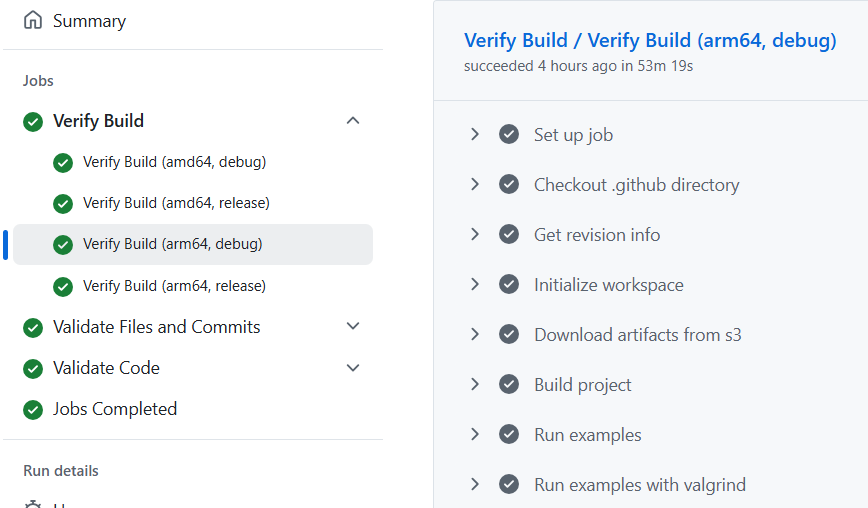The image size is (868, 508).
Task: Click status check icon for Run examples step
Action: [509, 435]
